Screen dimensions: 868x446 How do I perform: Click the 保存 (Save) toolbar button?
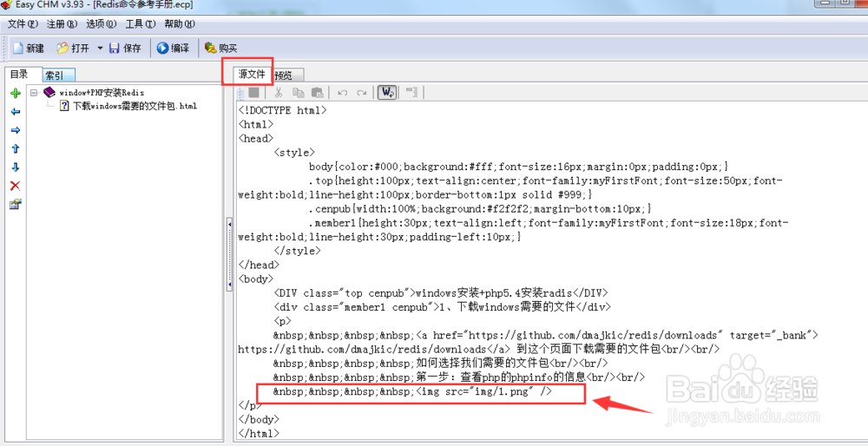(125, 48)
